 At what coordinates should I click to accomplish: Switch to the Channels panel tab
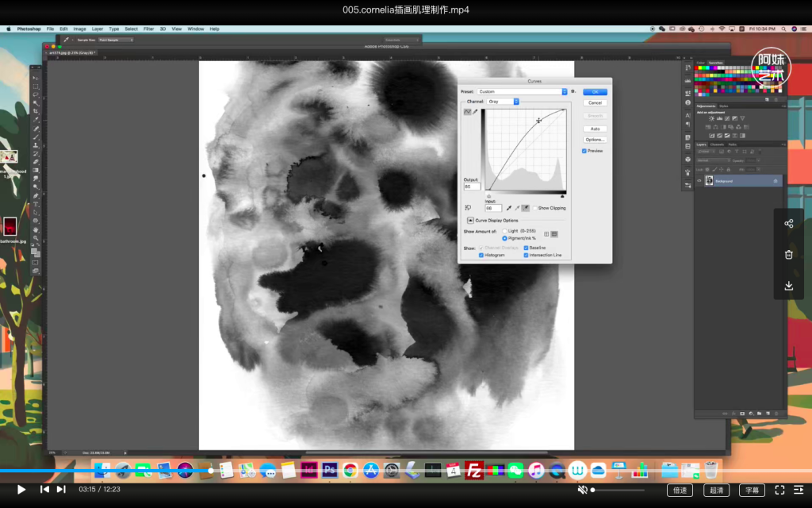click(716, 144)
